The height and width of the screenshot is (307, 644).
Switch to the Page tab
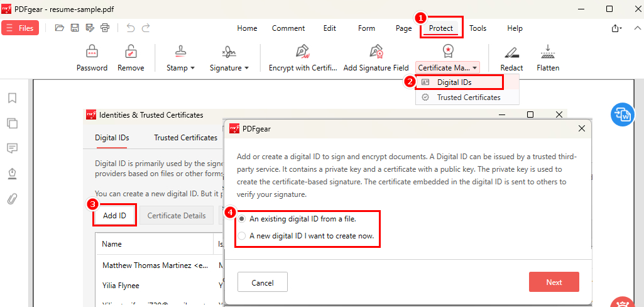click(x=404, y=28)
